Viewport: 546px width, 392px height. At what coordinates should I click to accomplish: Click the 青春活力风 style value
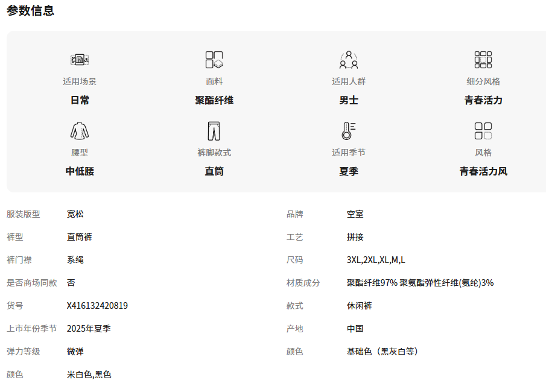(x=483, y=171)
